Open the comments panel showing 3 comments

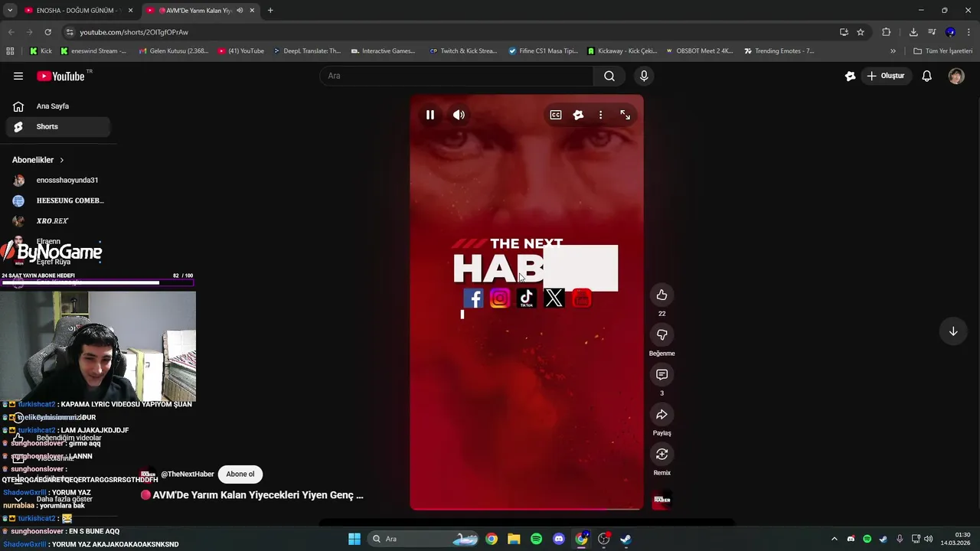pos(662,374)
